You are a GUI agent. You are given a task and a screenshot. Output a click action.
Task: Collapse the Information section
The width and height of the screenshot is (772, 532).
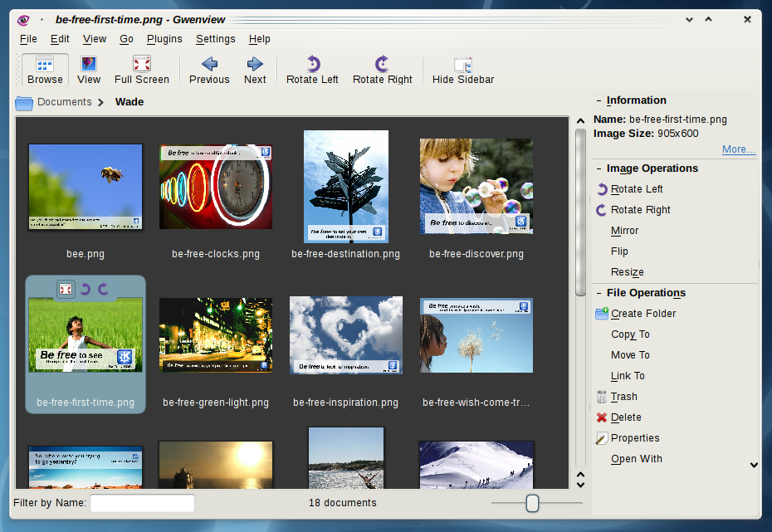(x=599, y=100)
